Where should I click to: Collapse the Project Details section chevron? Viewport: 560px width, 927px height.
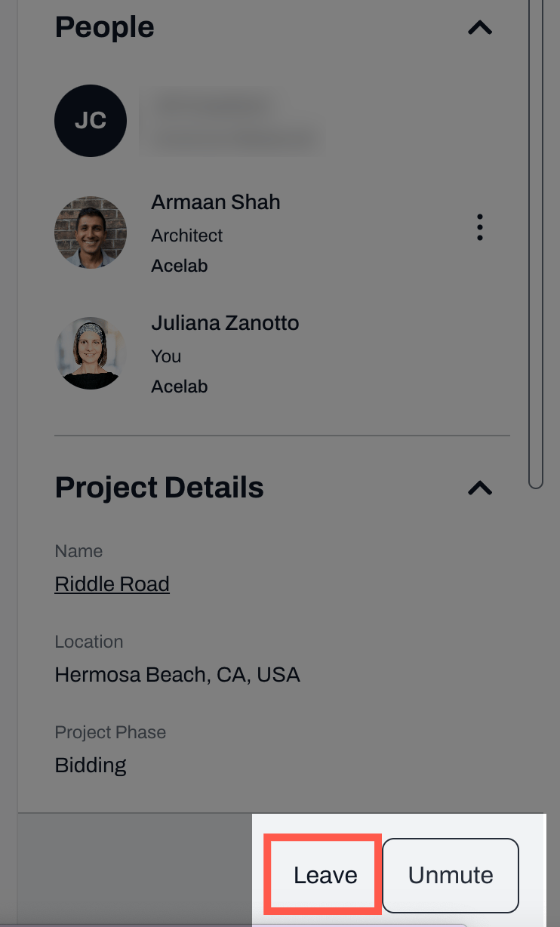[x=480, y=488]
